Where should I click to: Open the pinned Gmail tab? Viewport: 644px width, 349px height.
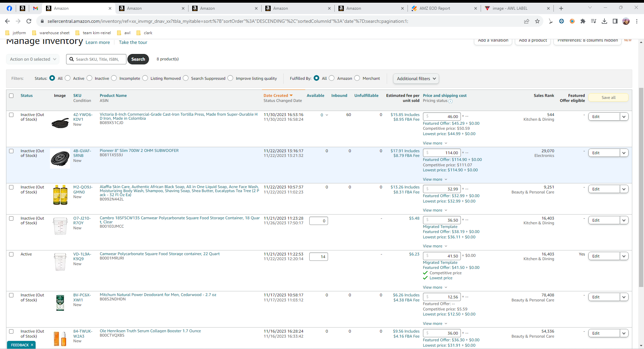pos(36,8)
